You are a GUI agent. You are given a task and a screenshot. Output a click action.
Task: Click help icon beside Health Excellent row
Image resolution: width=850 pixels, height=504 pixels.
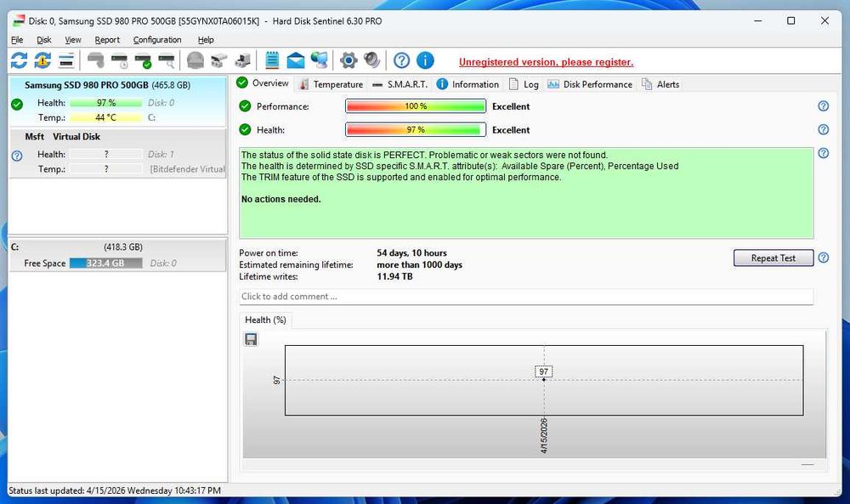coord(824,129)
